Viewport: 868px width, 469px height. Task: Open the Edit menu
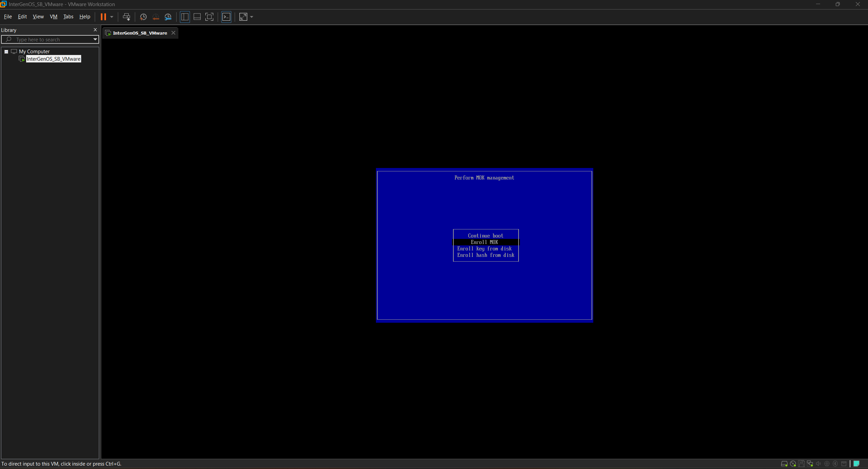coord(22,17)
